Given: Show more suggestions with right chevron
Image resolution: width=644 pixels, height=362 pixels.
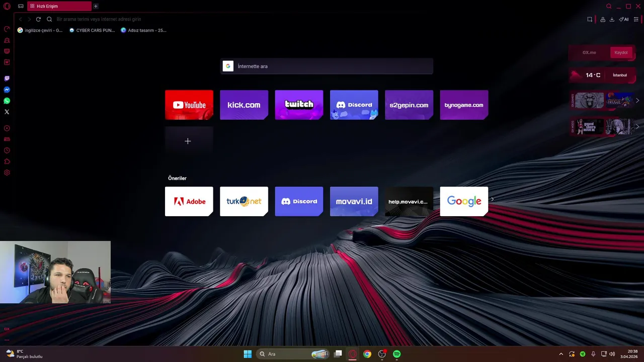Looking at the screenshot, I should click(493, 199).
